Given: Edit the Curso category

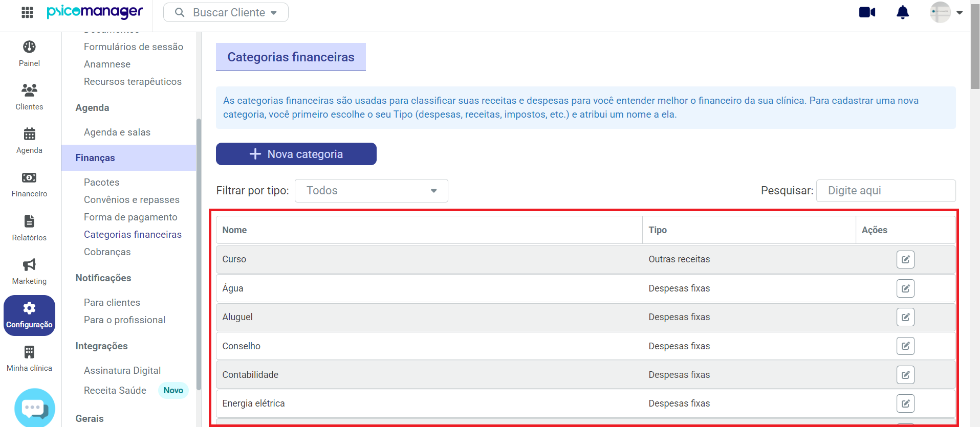Looking at the screenshot, I should [x=905, y=259].
